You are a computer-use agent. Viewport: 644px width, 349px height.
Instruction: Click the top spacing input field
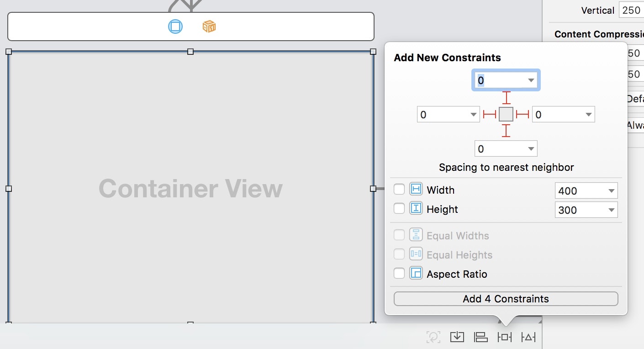(x=506, y=80)
